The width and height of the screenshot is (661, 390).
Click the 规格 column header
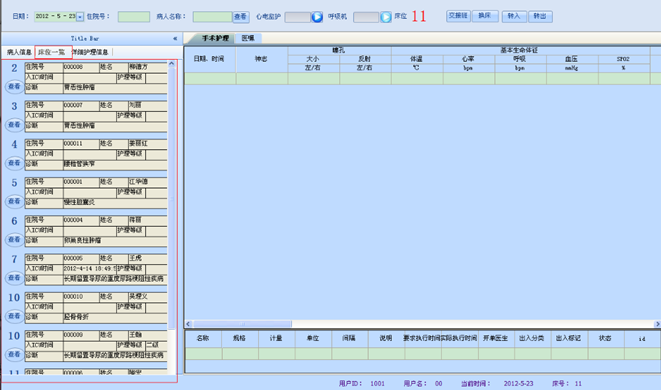(240, 338)
